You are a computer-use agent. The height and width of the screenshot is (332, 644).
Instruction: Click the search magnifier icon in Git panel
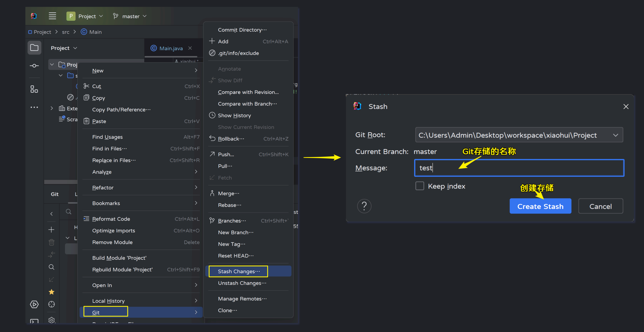(52, 267)
